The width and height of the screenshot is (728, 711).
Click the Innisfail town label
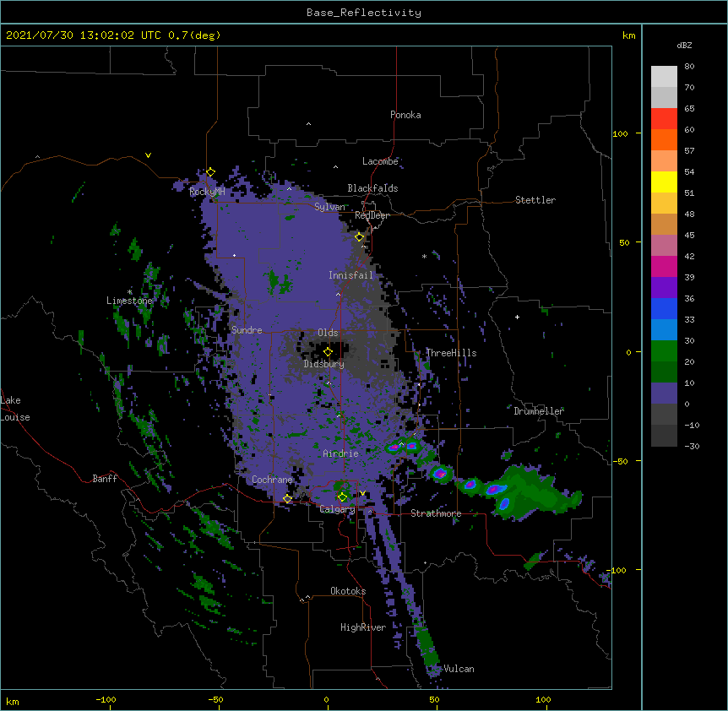[x=350, y=275]
